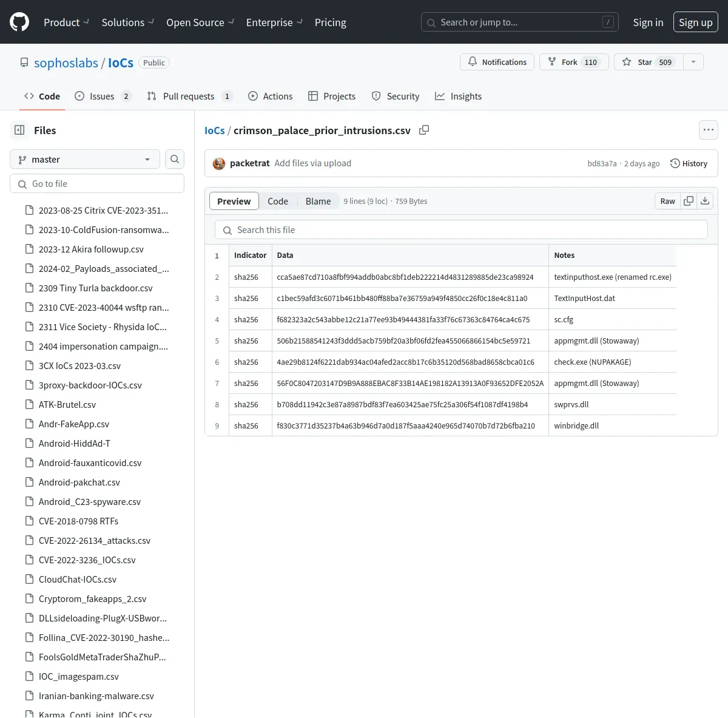
Task: Search files with the magnifier button
Action: pos(175,159)
